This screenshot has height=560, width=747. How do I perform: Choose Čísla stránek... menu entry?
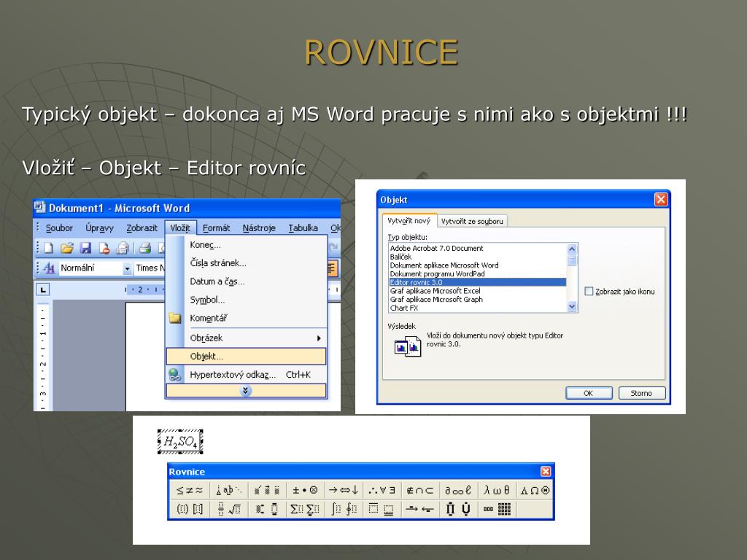pos(246,262)
